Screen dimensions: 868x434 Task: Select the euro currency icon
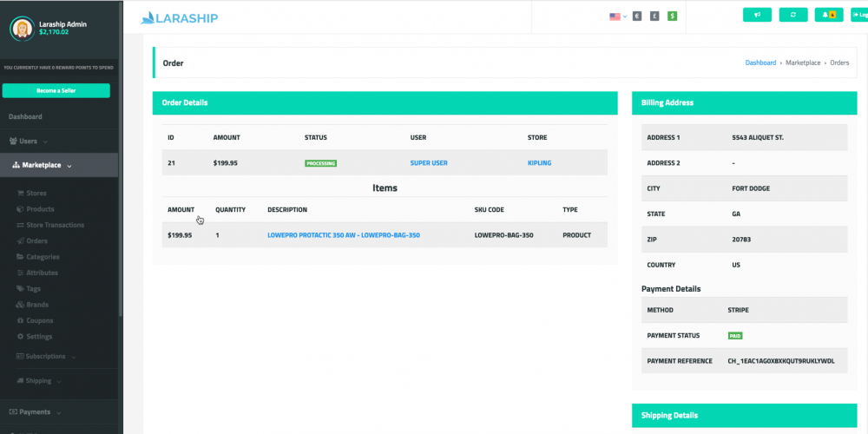click(x=636, y=16)
